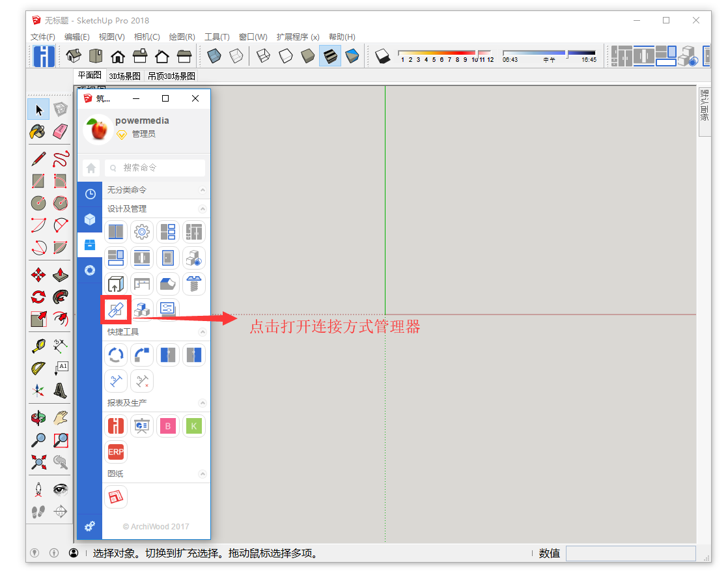Collapse the 设计及管理 section

(203, 209)
